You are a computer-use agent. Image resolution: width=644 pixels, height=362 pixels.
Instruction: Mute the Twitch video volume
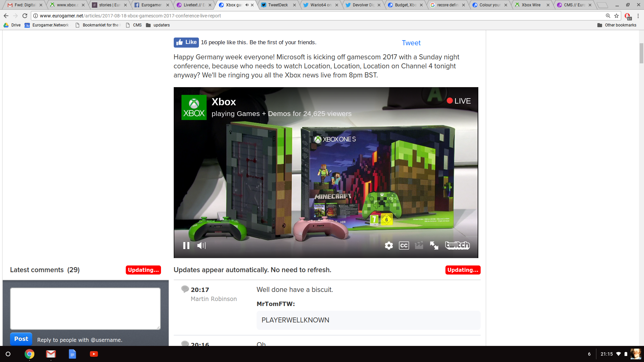point(201,246)
